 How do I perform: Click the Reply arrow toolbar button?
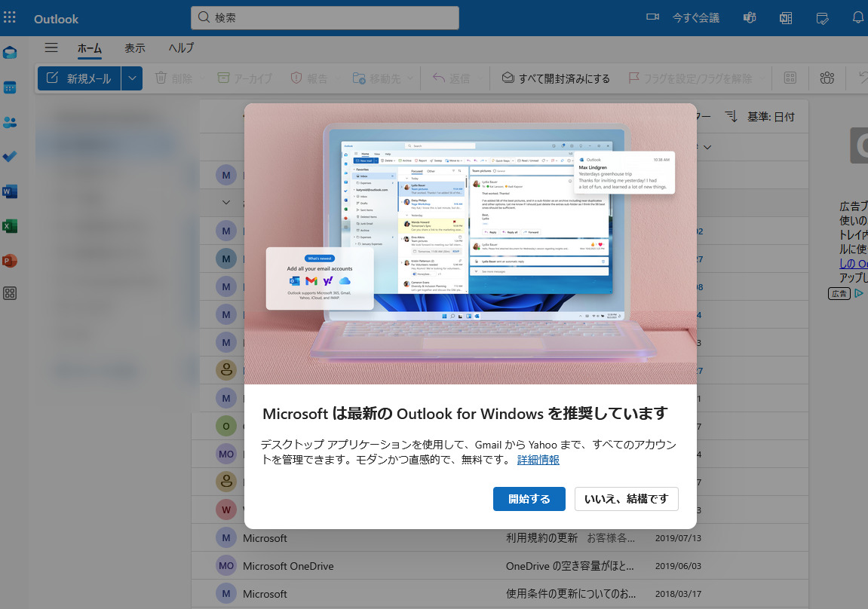451,78
